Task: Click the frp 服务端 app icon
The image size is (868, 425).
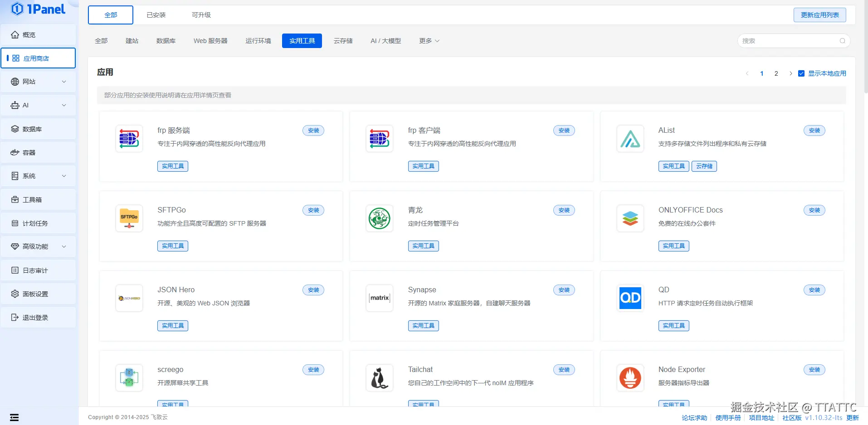Action: pyautogui.click(x=129, y=139)
